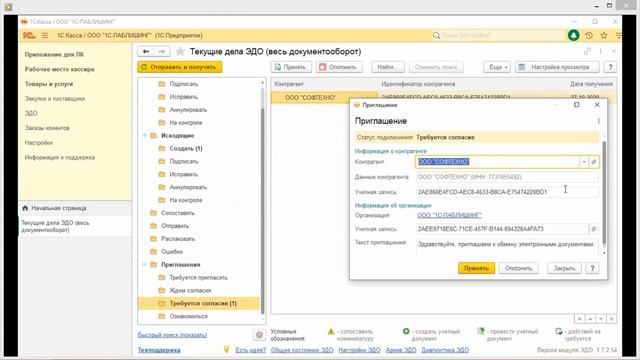Image resolution: width=640 pixels, height=360 pixels.
Task: Open Настройки ЭДО link
Action: pos(359,350)
